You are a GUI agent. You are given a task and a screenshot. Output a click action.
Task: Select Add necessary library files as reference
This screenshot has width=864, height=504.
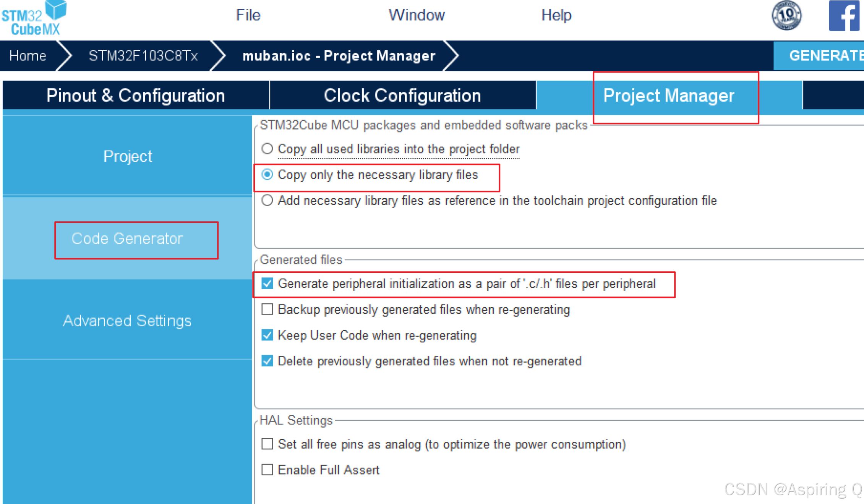click(267, 200)
